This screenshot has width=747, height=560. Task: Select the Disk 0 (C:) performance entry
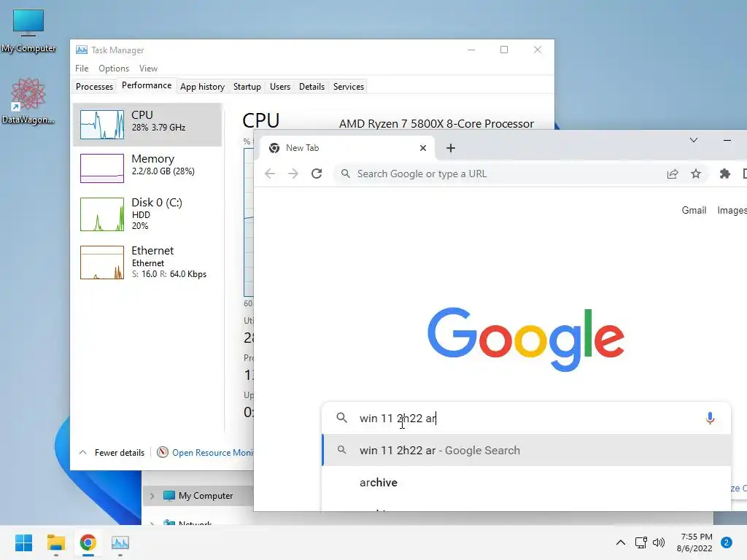[x=147, y=214]
